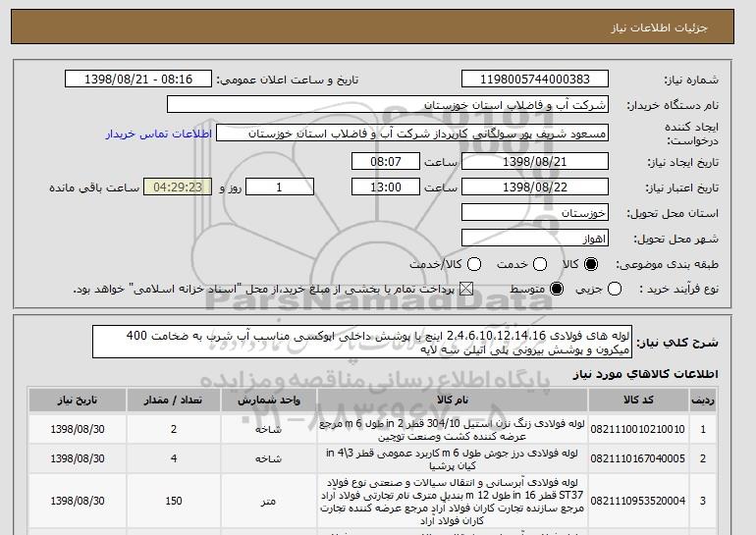Screen dimensions: 756x535
Task: Click the کد کالا column header
Action: (x=638, y=401)
